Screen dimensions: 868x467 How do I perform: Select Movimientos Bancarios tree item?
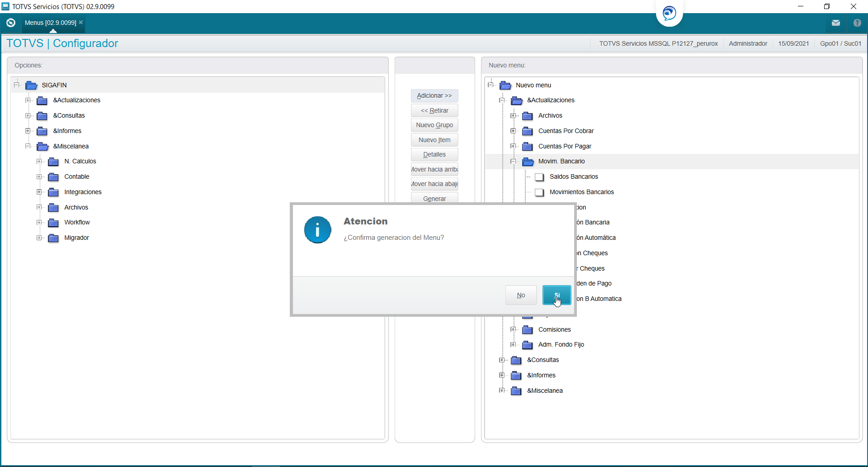pyautogui.click(x=582, y=192)
